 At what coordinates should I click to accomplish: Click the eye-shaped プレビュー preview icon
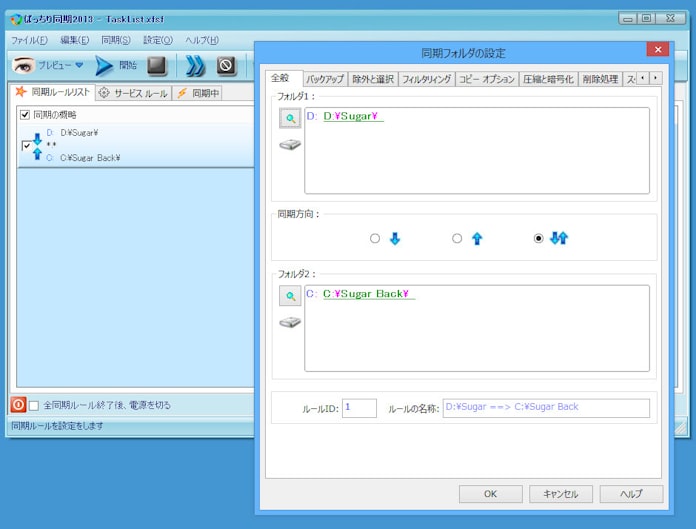(x=24, y=66)
